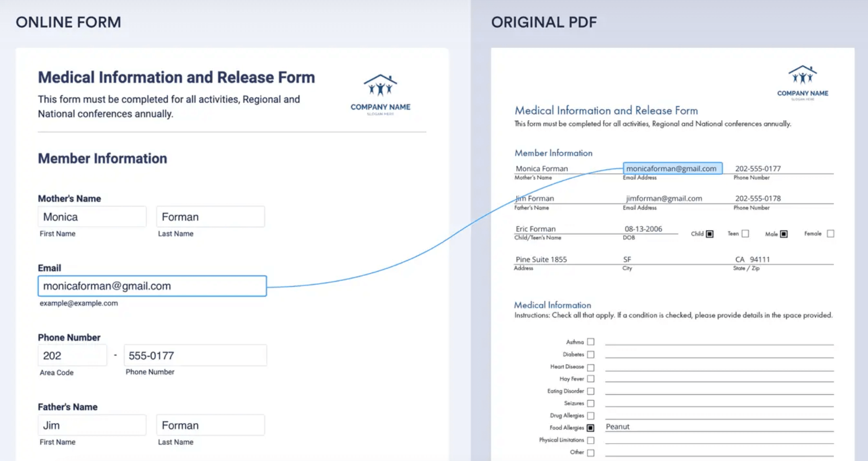Click the city value SF
The width and height of the screenshot is (868, 461).
tap(627, 260)
